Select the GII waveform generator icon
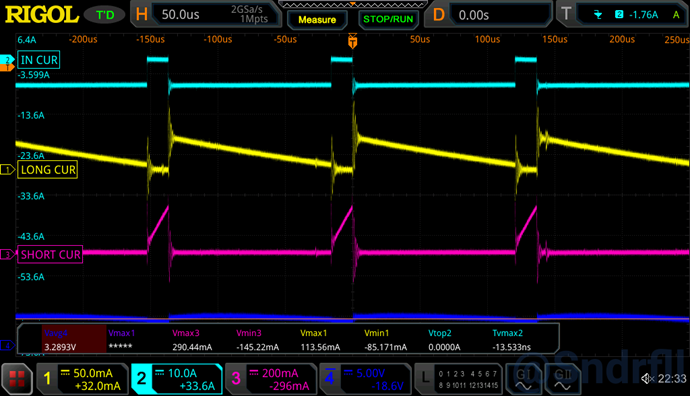 (563, 379)
